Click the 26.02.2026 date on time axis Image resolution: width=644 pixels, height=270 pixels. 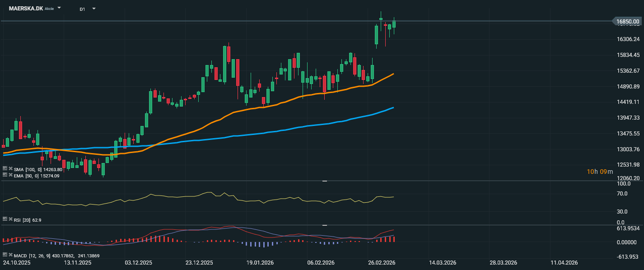tap(382, 263)
